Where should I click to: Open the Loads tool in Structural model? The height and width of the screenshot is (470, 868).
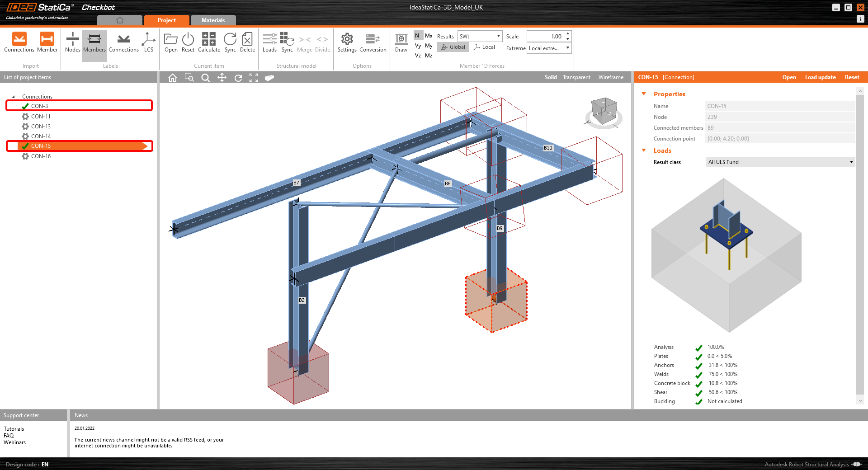(x=269, y=43)
